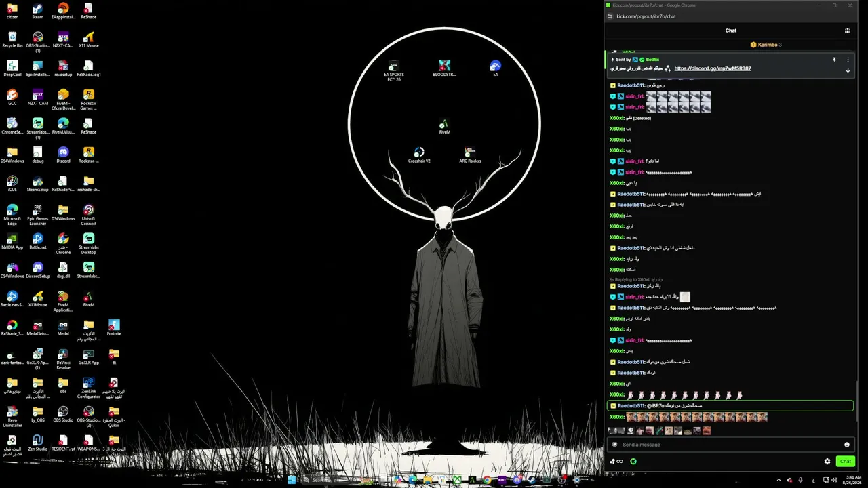This screenshot has width=868, height=488.
Task: Open chat settings gear in Kick
Action: click(827, 462)
